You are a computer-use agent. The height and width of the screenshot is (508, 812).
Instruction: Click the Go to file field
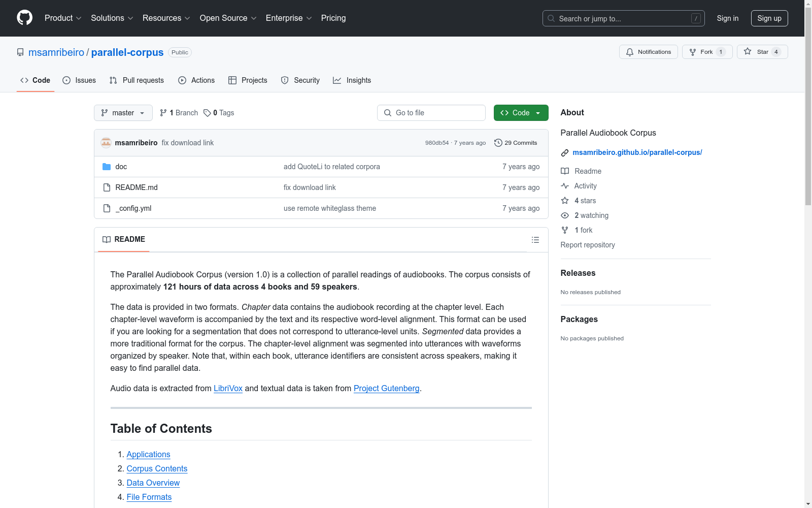(x=431, y=113)
